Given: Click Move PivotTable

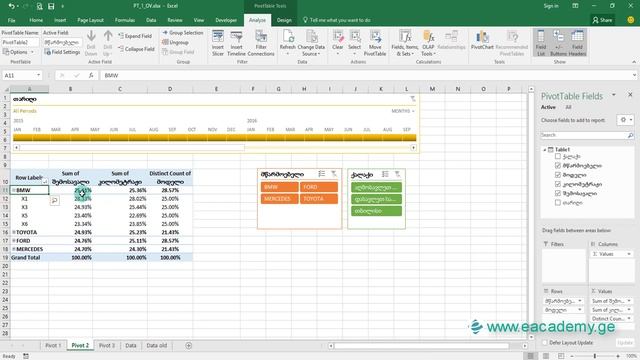Looking at the screenshot, I should coord(375,43).
